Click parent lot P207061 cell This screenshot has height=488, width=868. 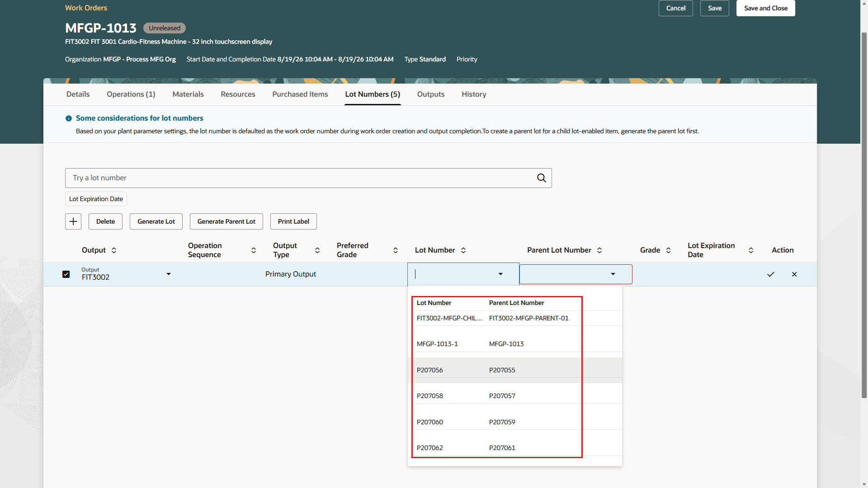[502, 448]
